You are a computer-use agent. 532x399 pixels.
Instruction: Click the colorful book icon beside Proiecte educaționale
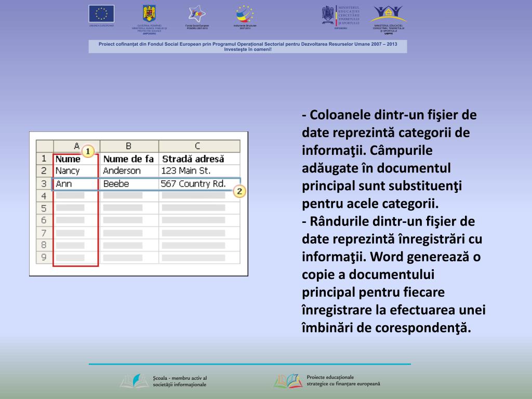click(288, 381)
